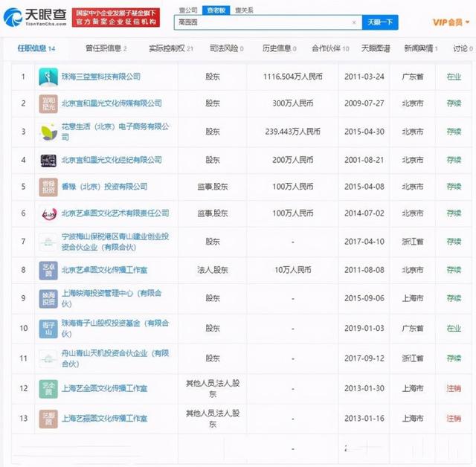The height and width of the screenshot is (467, 476).
Task: Click 监事,股东 role in row 5
Action: click(x=213, y=187)
